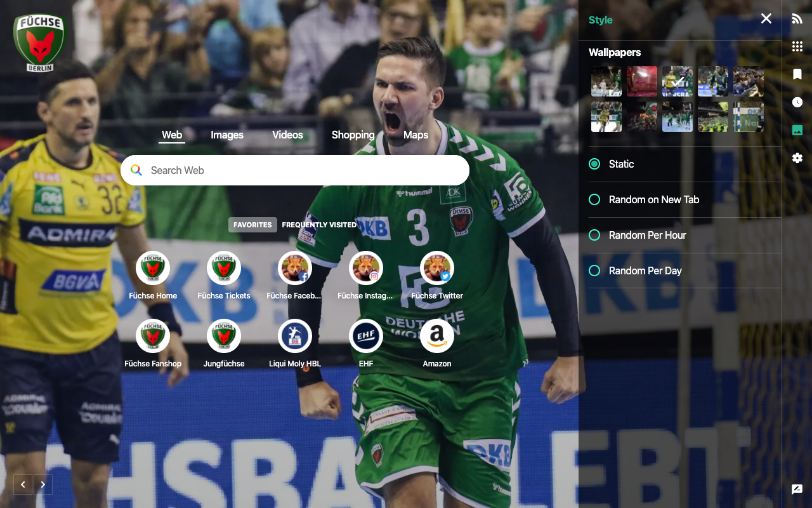Close the Style panel
Image resolution: width=812 pixels, height=508 pixels.
[x=766, y=18]
